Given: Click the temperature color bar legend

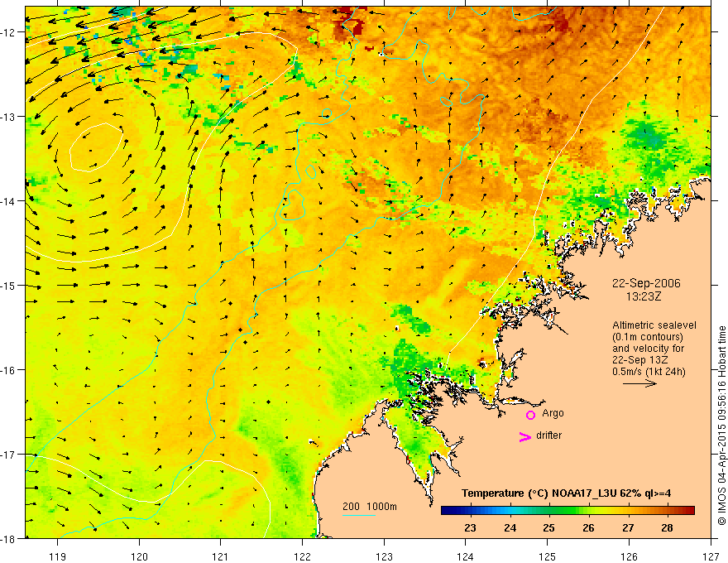Looking at the screenshot, I should click(568, 511).
